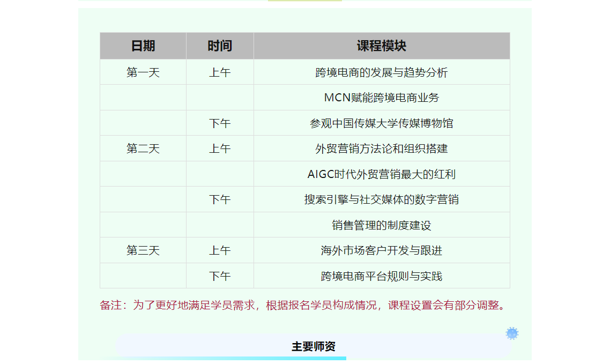Viewport: 603px width, 364px height.
Task: Click the red 备注 note text
Action: coord(303,305)
